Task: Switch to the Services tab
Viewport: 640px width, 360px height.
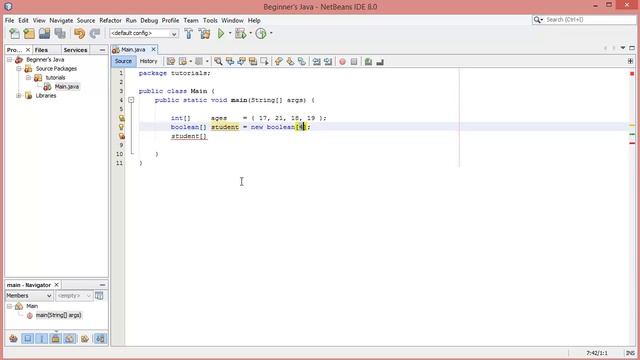Action: click(x=76, y=50)
